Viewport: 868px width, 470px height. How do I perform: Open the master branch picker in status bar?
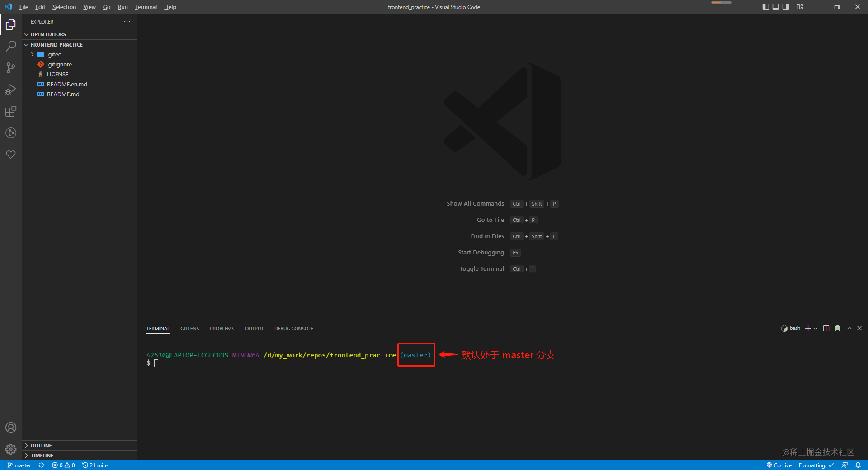point(19,465)
